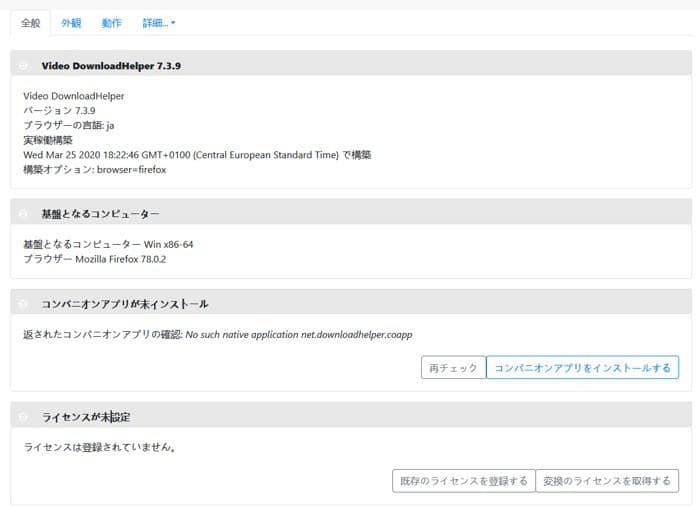Click the Win x86-64 platform line

point(108,244)
